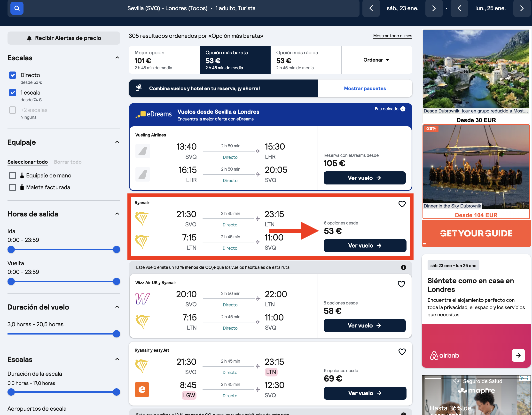Click the eDreams logo

[x=153, y=114]
